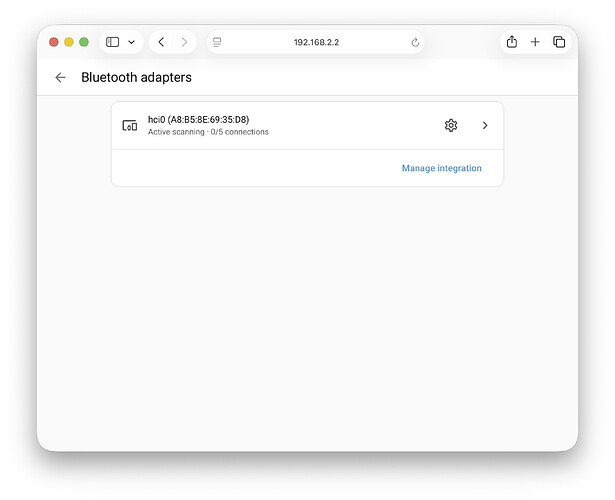Reload the 192.168.2.2 page
This screenshot has height=500, width=615.
coord(415,42)
